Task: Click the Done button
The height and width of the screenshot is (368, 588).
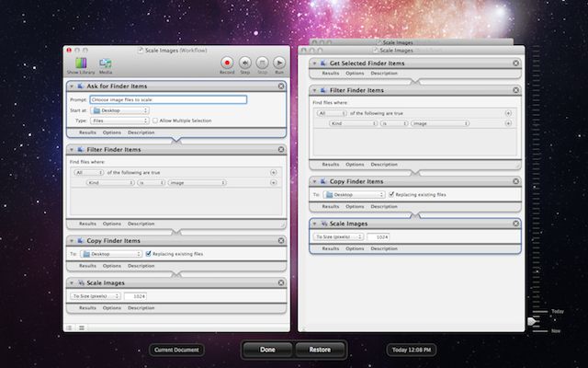Action: [x=267, y=350]
